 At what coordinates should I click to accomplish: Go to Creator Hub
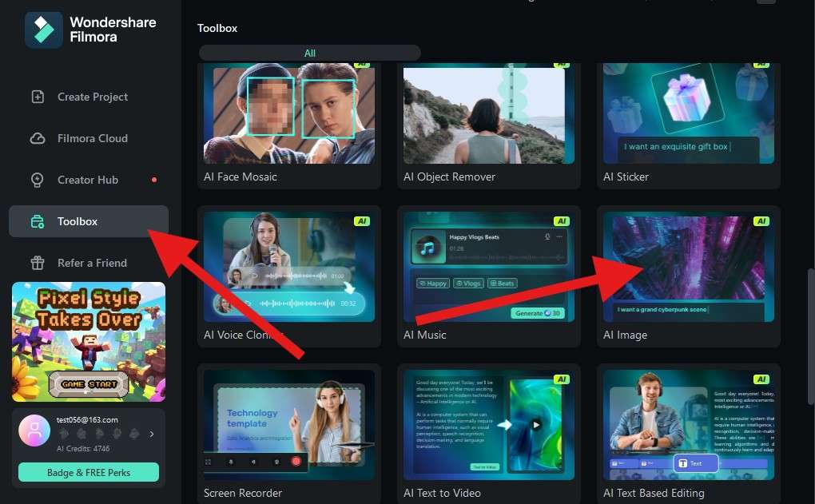pyautogui.click(x=89, y=180)
